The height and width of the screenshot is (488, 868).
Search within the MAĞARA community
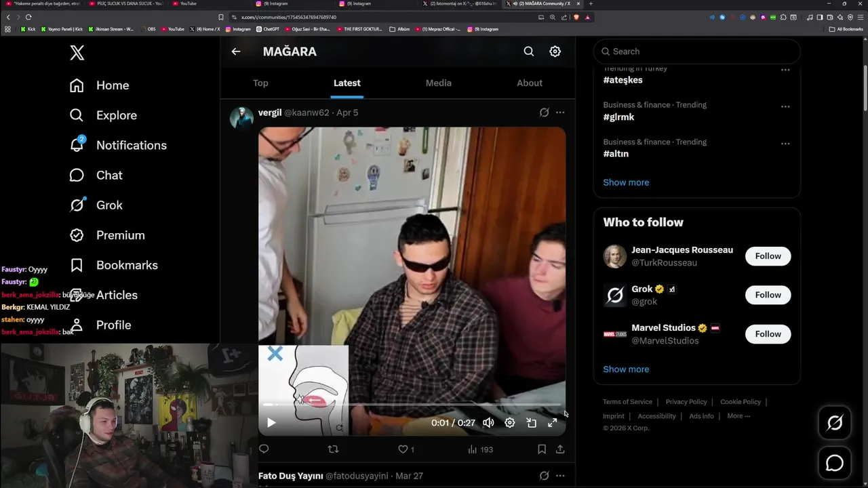(x=529, y=52)
